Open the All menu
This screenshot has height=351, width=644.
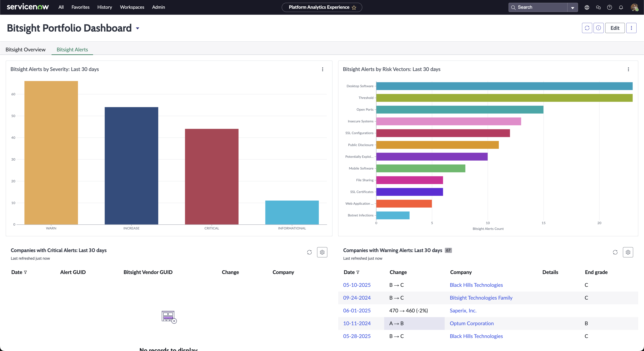pos(61,7)
